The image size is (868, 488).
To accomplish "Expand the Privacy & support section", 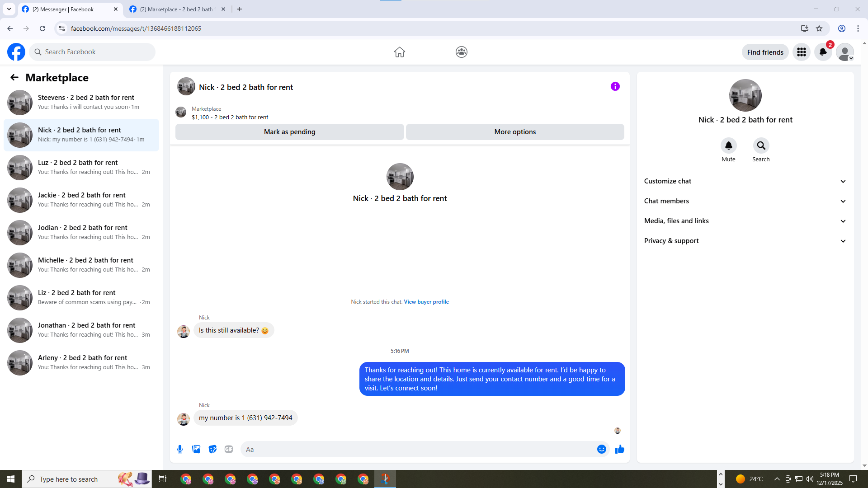I will pyautogui.click(x=745, y=241).
